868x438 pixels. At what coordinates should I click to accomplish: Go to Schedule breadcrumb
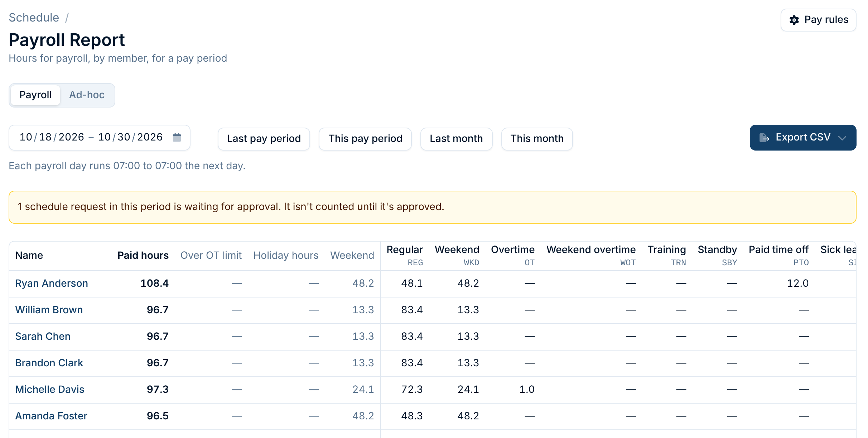(34, 18)
